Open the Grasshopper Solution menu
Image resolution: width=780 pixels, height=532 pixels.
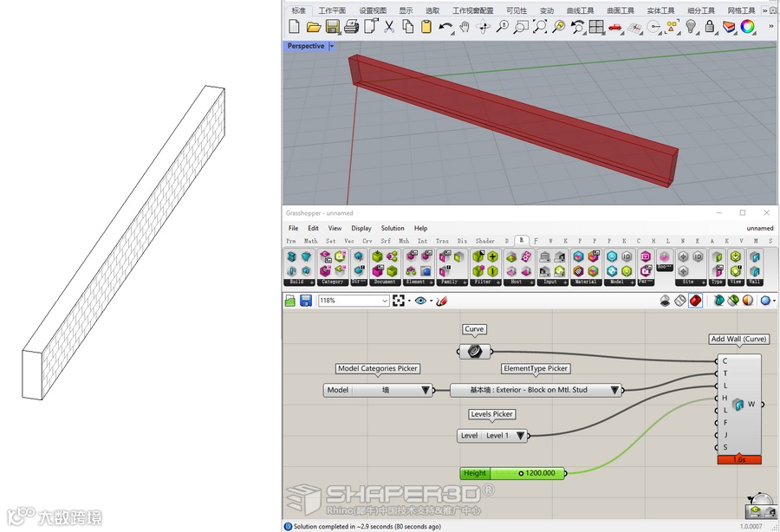393,228
